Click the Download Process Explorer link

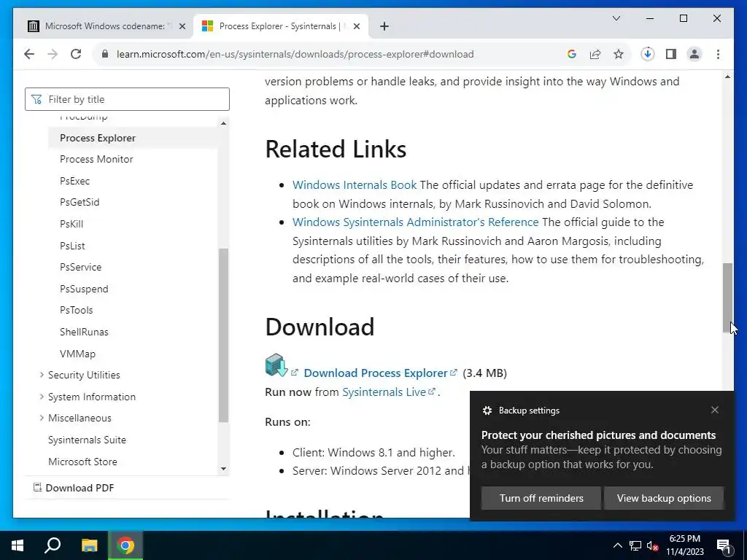point(380,373)
